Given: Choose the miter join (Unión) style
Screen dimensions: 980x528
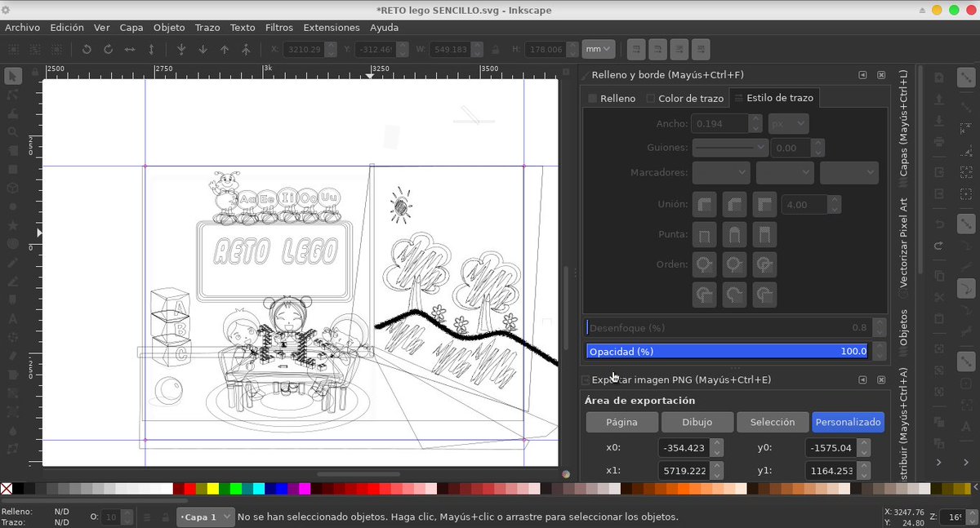Looking at the screenshot, I should pyautogui.click(x=764, y=204).
